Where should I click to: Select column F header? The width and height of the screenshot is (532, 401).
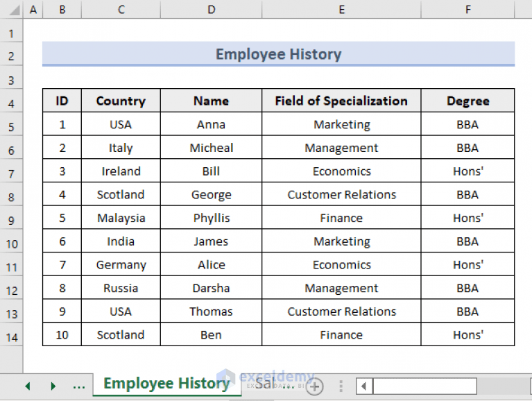point(468,10)
